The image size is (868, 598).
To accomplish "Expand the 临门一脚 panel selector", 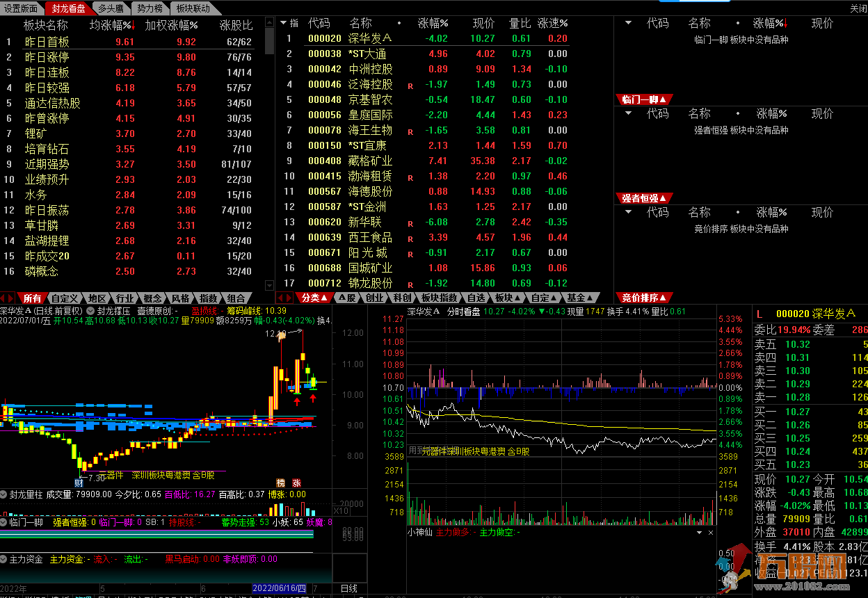I will tap(644, 100).
